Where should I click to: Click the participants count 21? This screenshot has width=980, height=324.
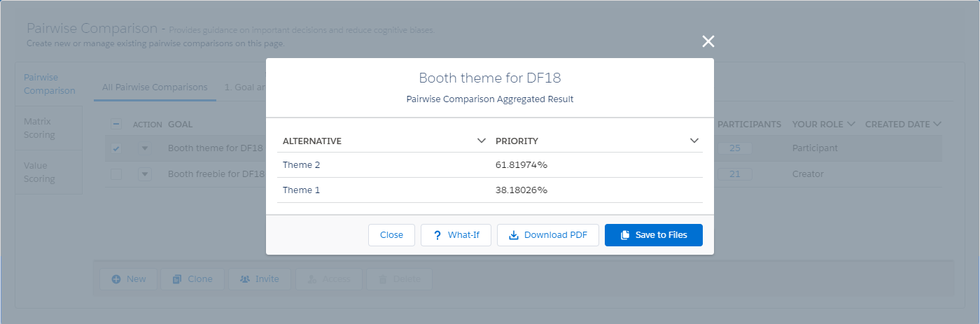pos(734,174)
